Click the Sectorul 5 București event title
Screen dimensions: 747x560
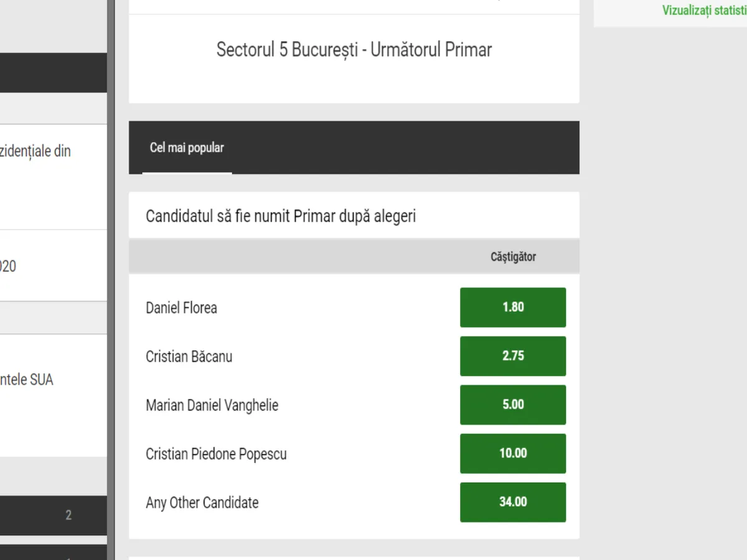[354, 50]
